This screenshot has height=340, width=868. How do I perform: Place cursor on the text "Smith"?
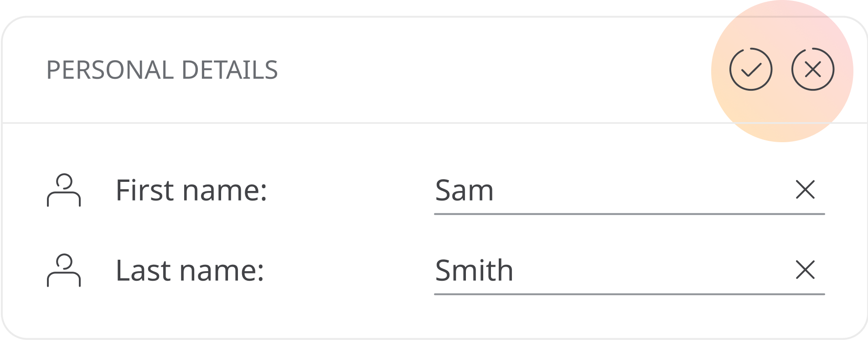click(x=474, y=270)
